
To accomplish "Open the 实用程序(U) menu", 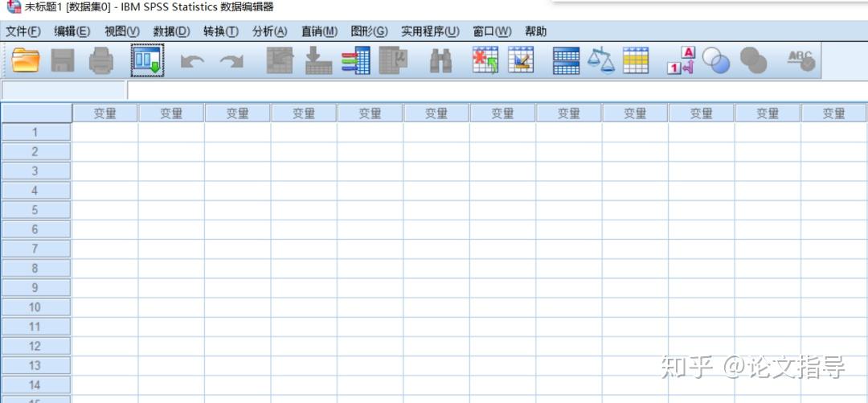I will click(x=430, y=31).
